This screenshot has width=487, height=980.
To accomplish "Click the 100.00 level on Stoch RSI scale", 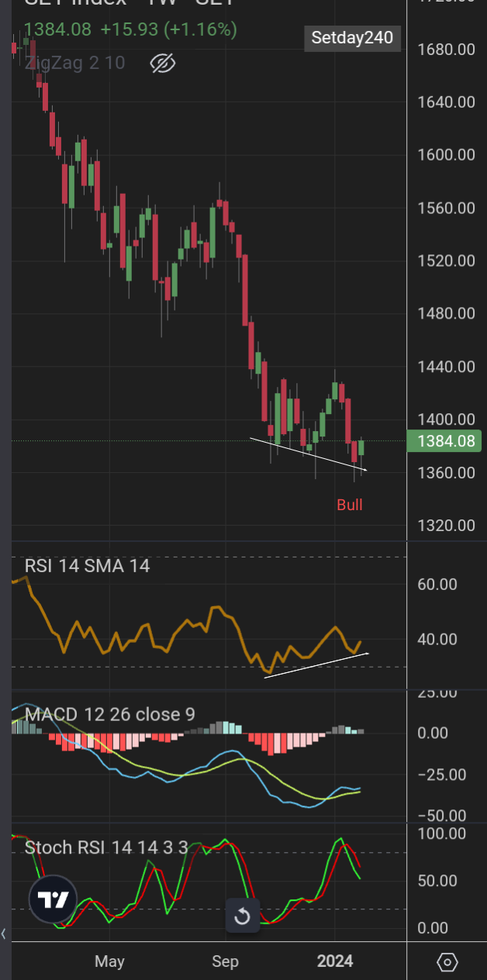I will pos(443,833).
